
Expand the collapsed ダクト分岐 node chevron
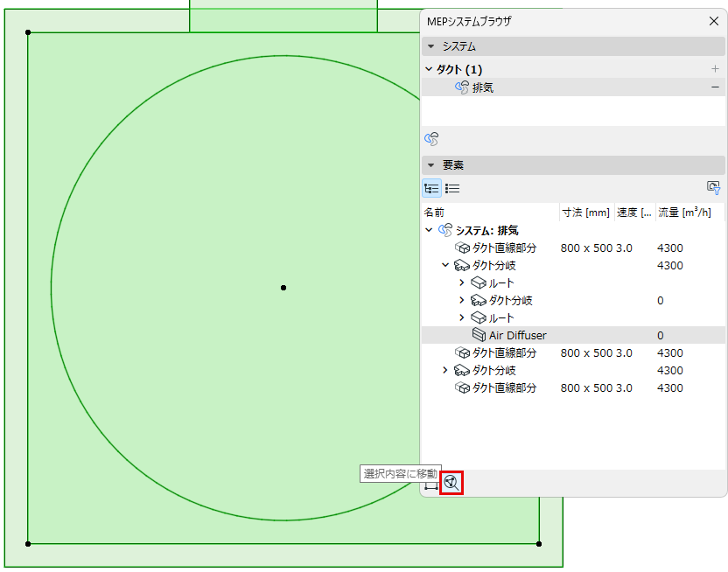point(444,370)
